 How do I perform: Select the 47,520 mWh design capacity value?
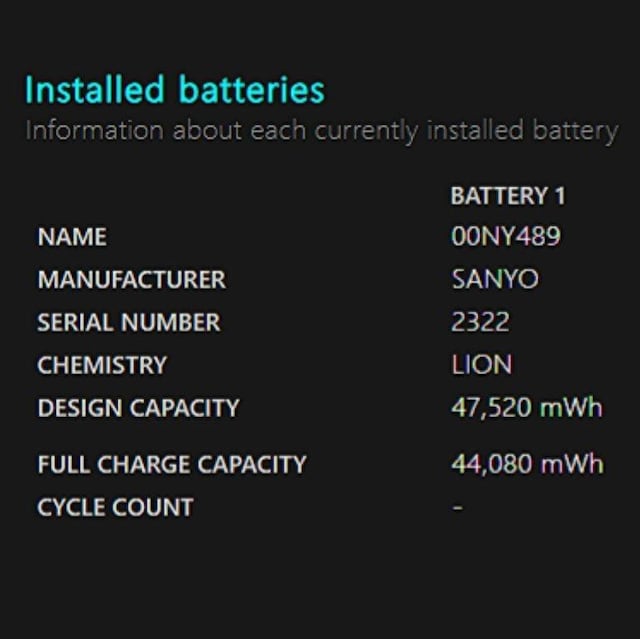(527, 407)
